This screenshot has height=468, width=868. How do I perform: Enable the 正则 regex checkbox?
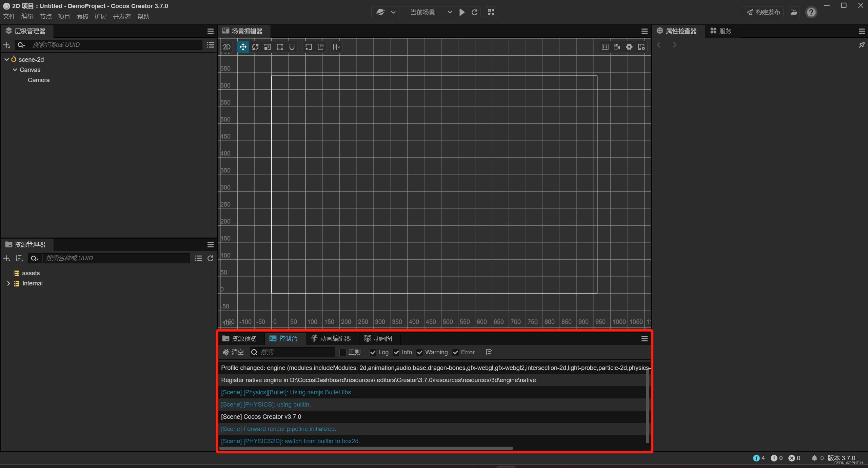[343, 352]
